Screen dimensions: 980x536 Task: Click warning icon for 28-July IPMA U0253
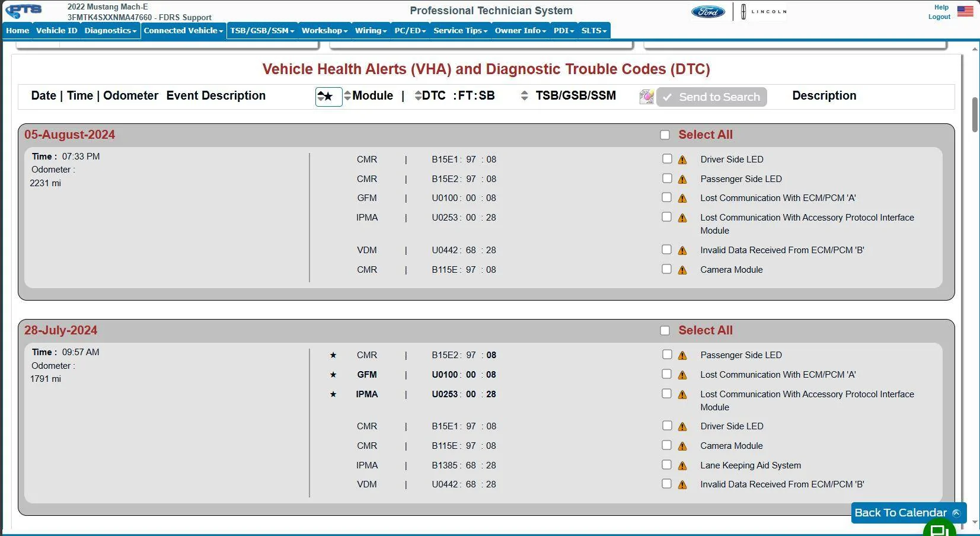[x=682, y=395]
